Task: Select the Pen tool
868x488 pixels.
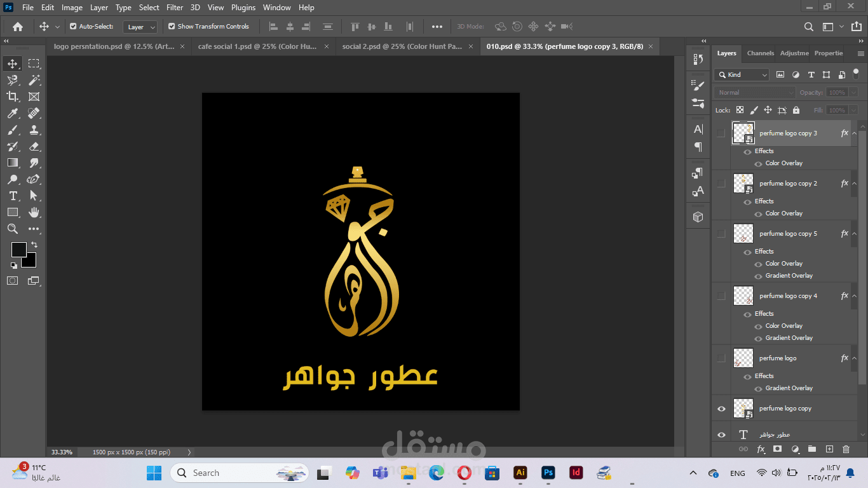Action: click(34, 179)
